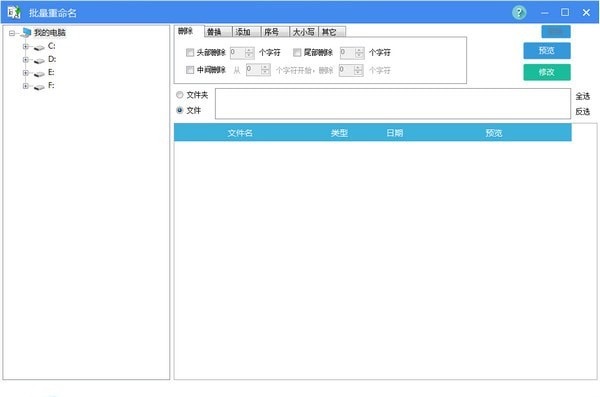Expand the F: drive node
This screenshot has height=397, width=600.
(26, 86)
